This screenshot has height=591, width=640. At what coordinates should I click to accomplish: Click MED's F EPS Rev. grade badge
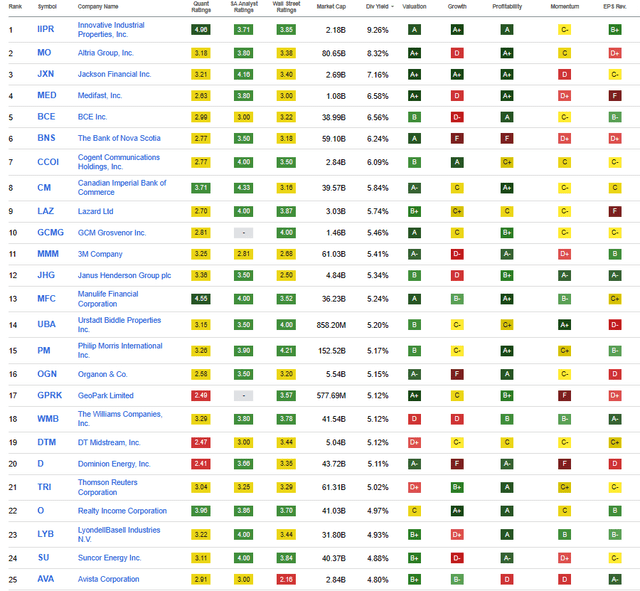(x=615, y=96)
